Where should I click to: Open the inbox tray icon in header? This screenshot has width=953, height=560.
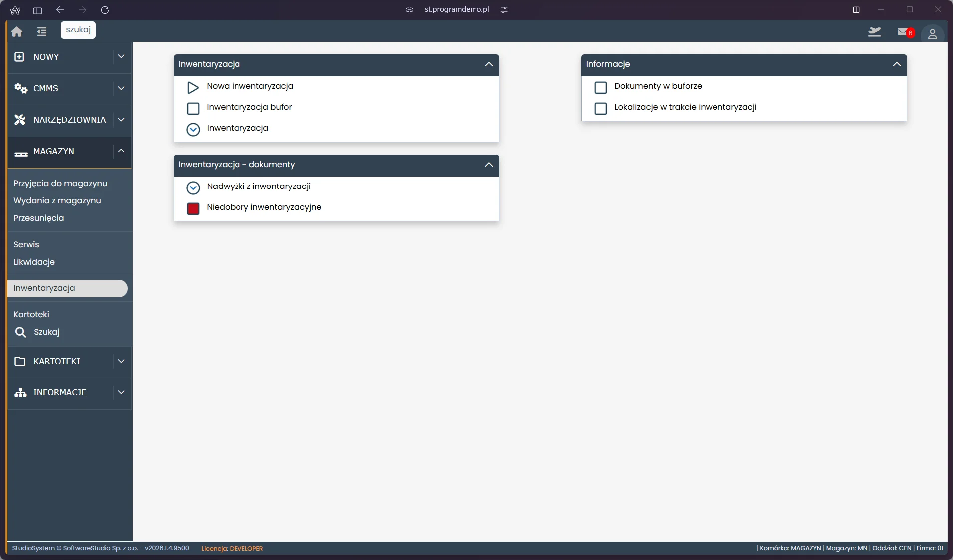coord(874,32)
